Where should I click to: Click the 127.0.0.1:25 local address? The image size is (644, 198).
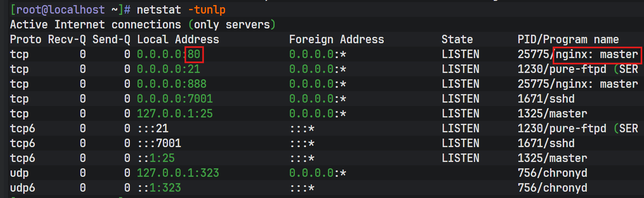tap(175, 114)
